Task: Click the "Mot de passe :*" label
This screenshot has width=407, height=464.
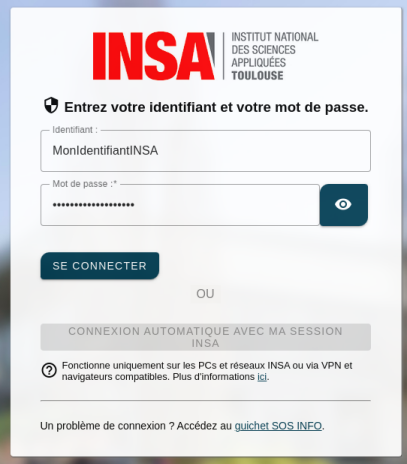Action: [x=85, y=184]
